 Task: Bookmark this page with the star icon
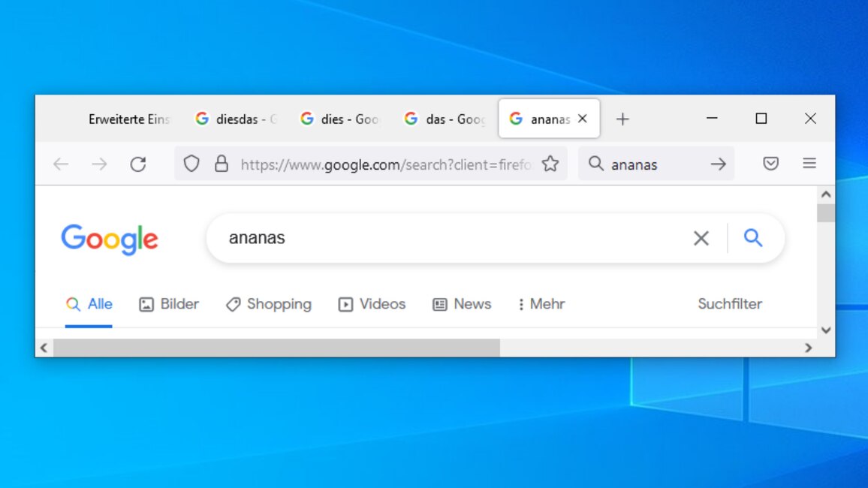[550, 164]
